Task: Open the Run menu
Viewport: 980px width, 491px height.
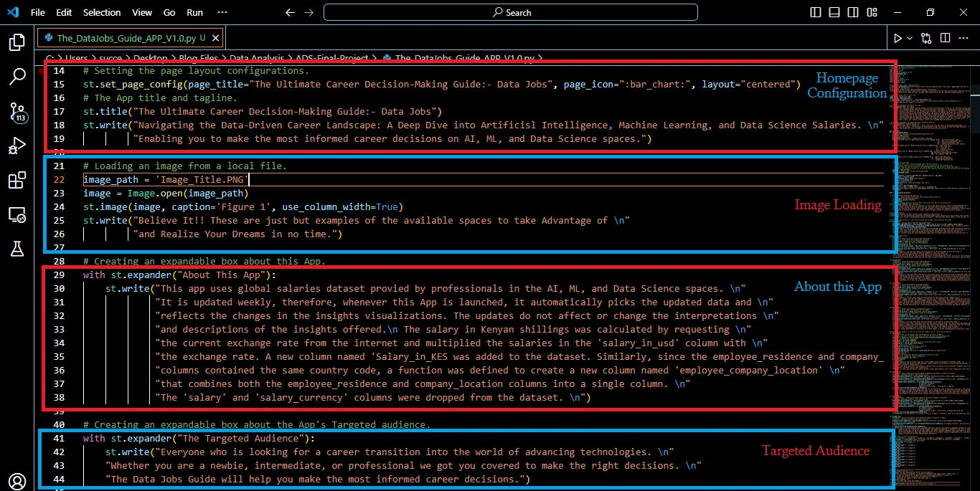Action: pyautogui.click(x=194, y=12)
